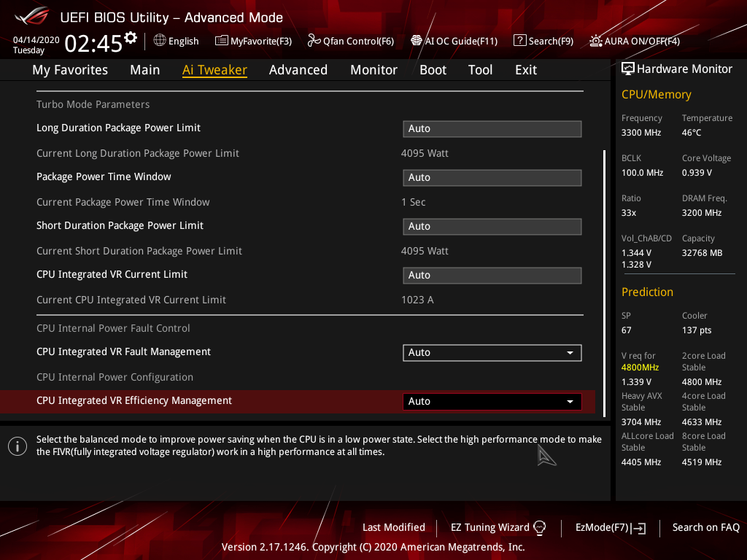Click the 46°C temperature value

tap(692, 133)
